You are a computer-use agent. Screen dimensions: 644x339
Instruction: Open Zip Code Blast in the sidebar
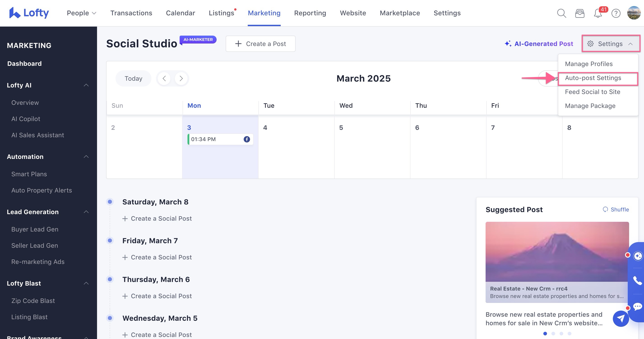(33, 301)
